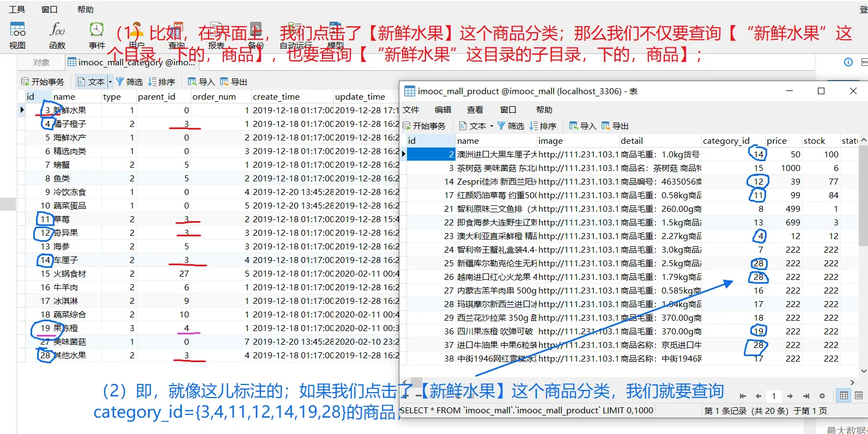Open the 视图 (Views) toolbar icon
Viewport: 868px width, 434px height.
pyautogui.click(x=17, y=35)
